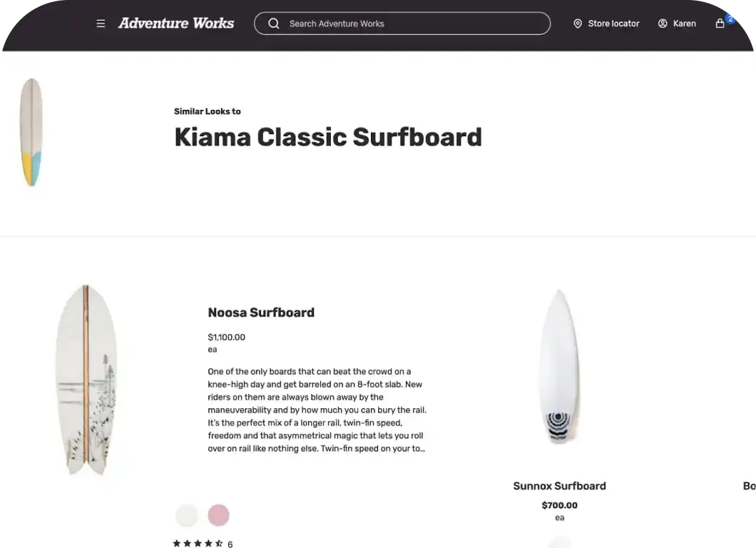Screen dimensions: 756x548
Task: Click the review count showing 6
Action: pos(230,543)
